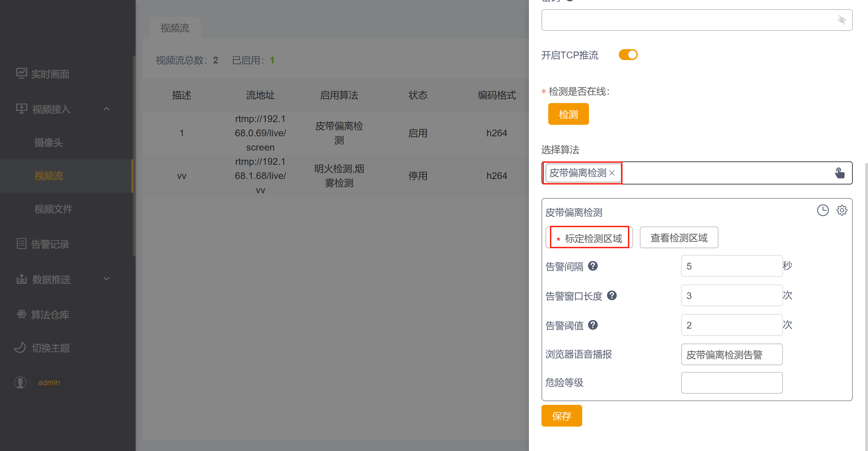Click the 流地址 column header
The width and height of the screenshot is (868, 451).
260,95
